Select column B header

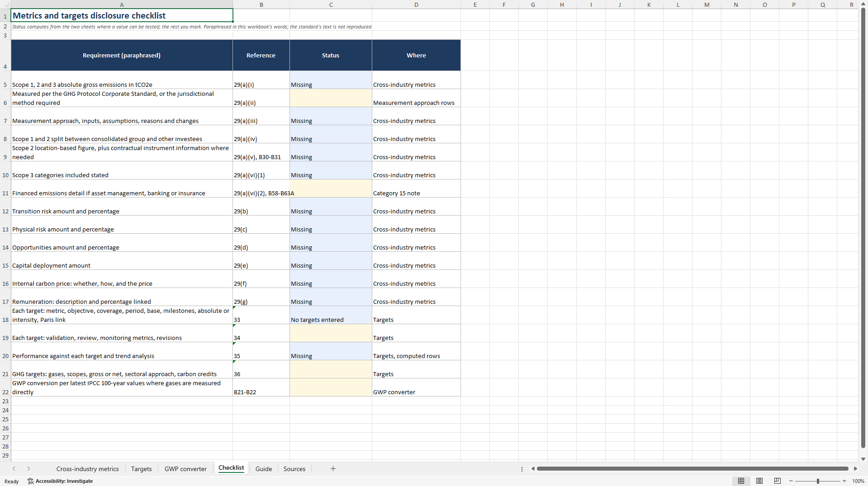pos(261,5)
